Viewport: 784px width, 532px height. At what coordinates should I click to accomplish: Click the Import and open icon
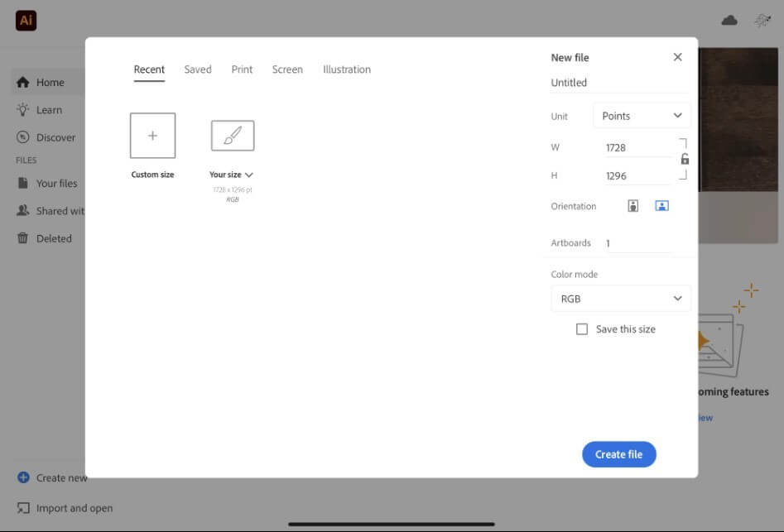click(23, 508)
